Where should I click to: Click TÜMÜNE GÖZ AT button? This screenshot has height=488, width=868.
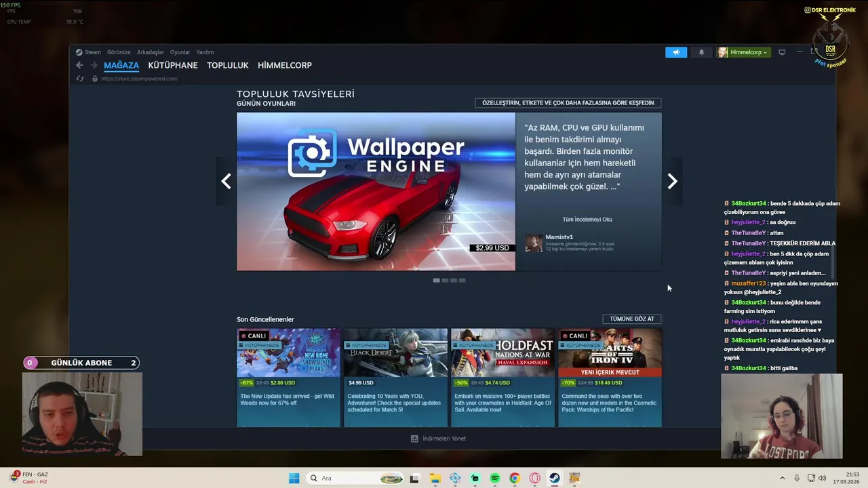click(632, 319)
